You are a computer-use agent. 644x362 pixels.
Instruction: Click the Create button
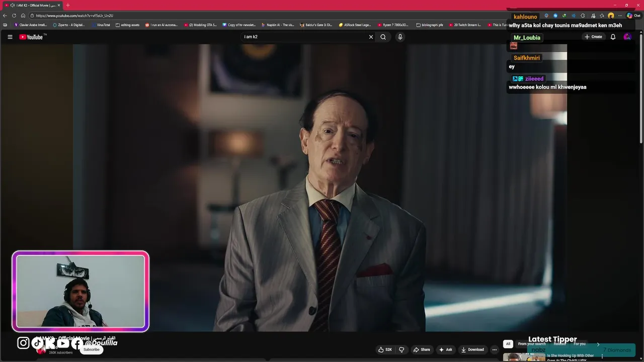click(x=593, y=37)
